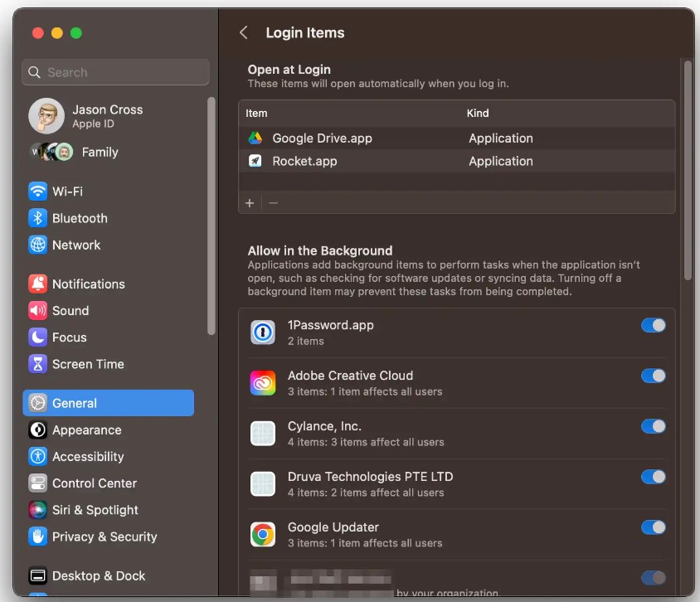
Task: Open Wi-Fi settings
Action: (x=109, y=192)
